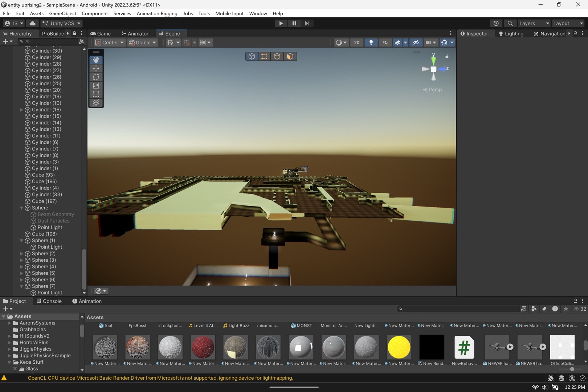Click the Persp projection label
This screenshot has width=588, height=392.
pos(433,90)
